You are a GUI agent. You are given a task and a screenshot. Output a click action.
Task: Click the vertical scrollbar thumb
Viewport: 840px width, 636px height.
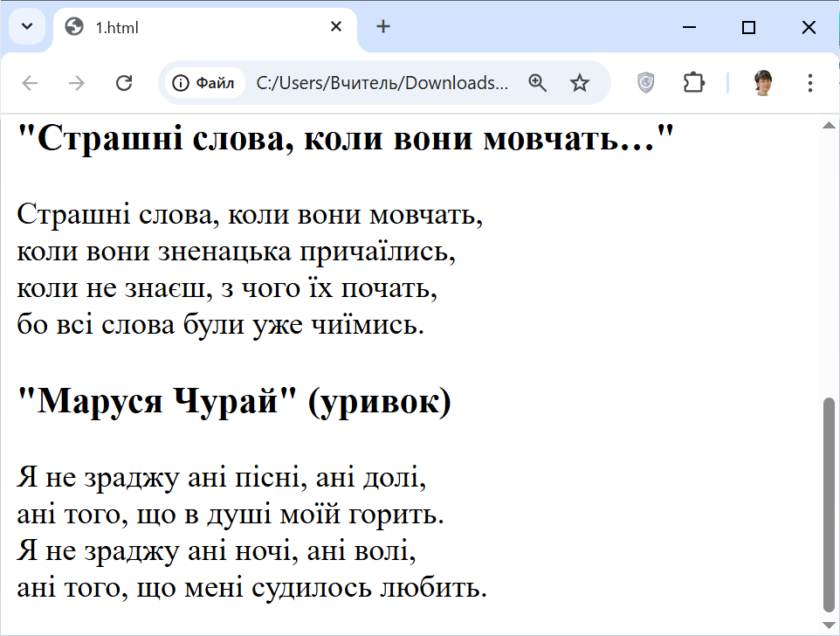point(829,505)
